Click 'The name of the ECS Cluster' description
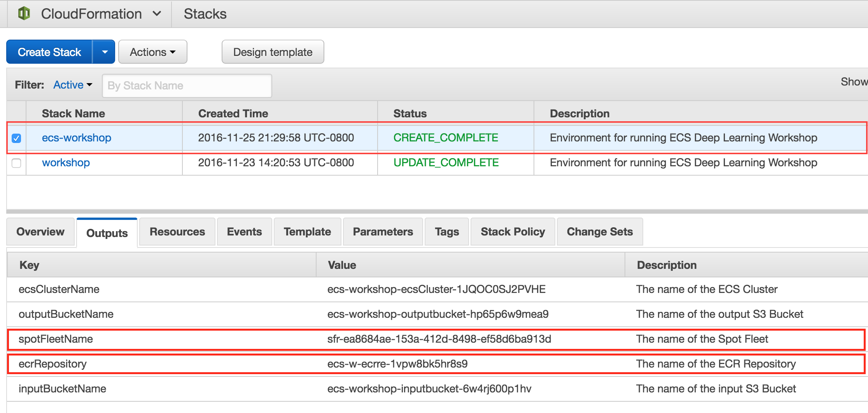 tap(707, 289)
